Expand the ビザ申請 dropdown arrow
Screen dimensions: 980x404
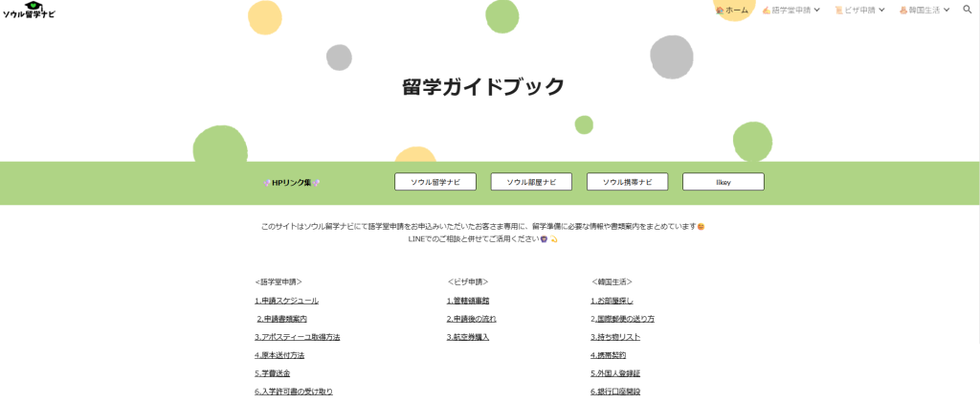881,10
